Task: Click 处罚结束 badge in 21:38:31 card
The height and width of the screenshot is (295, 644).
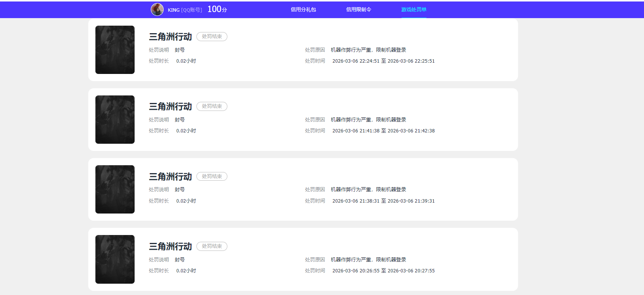Action: coord(212,176)
